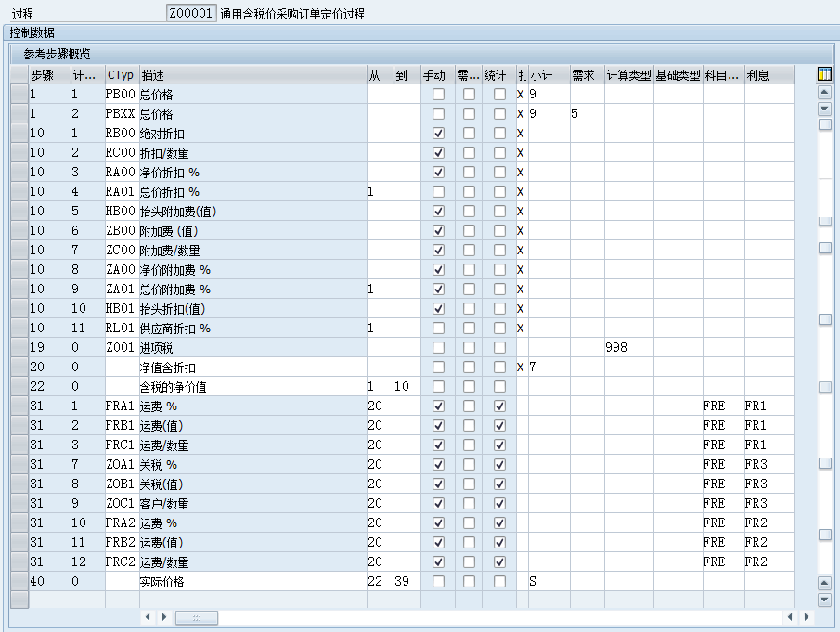Toggle manual checkbox for RL01 row
840x632 pixels.
(438, 328)
